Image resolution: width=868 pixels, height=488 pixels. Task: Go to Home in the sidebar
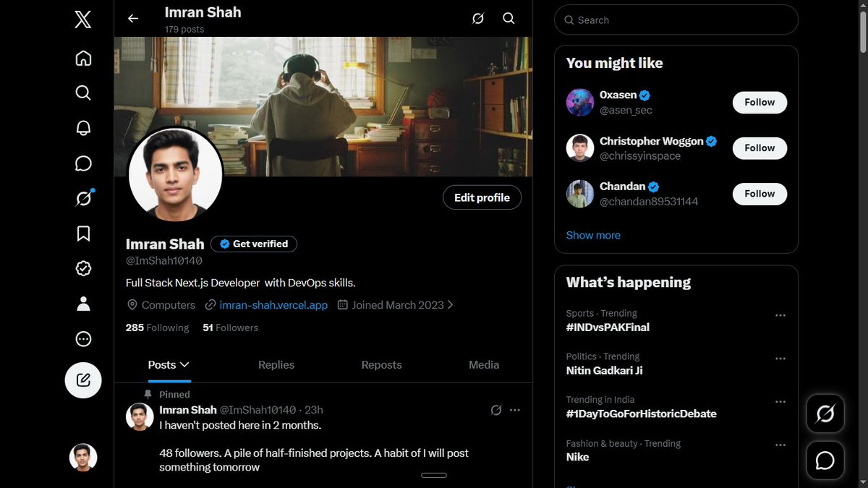pos(83,58)
